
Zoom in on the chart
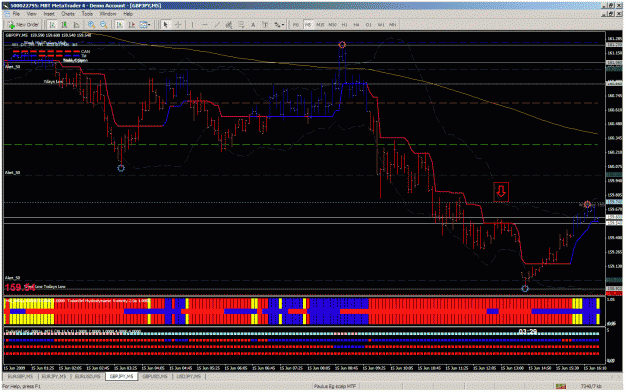[91, 25]
